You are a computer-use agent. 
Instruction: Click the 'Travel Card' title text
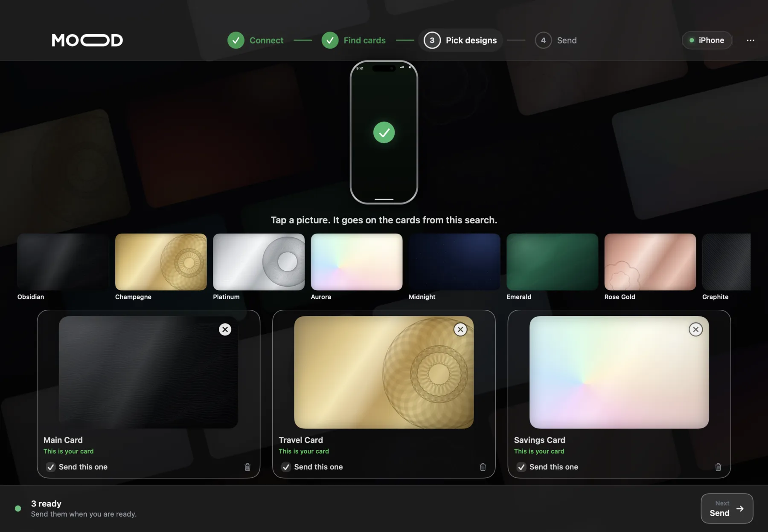301,440
